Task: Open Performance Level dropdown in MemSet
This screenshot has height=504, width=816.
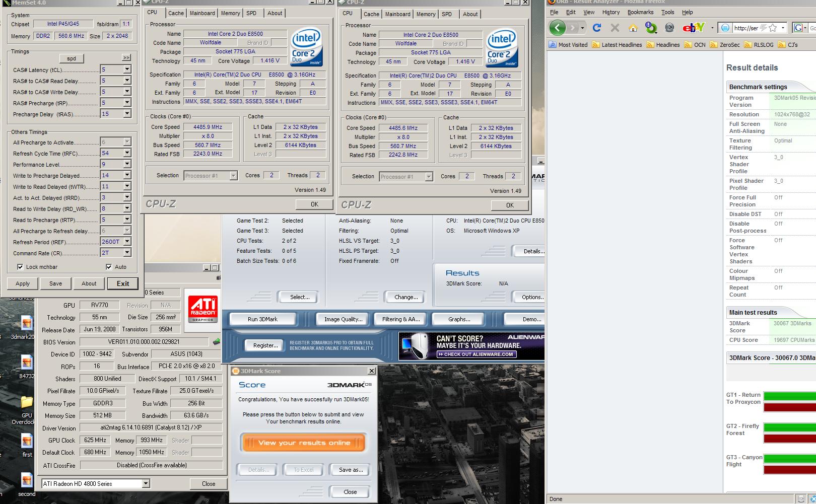Action: [127, 164]
